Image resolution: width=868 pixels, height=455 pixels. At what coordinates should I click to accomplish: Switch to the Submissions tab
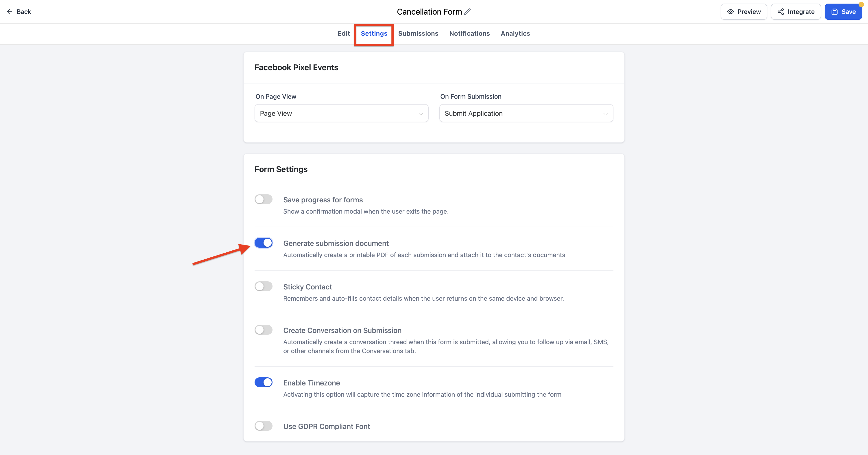tap(418, 33)
